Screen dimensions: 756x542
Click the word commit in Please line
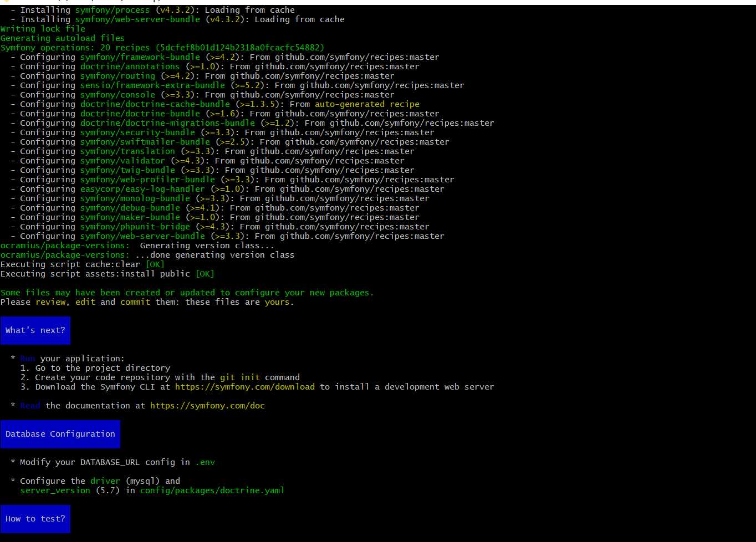point(135,302)
